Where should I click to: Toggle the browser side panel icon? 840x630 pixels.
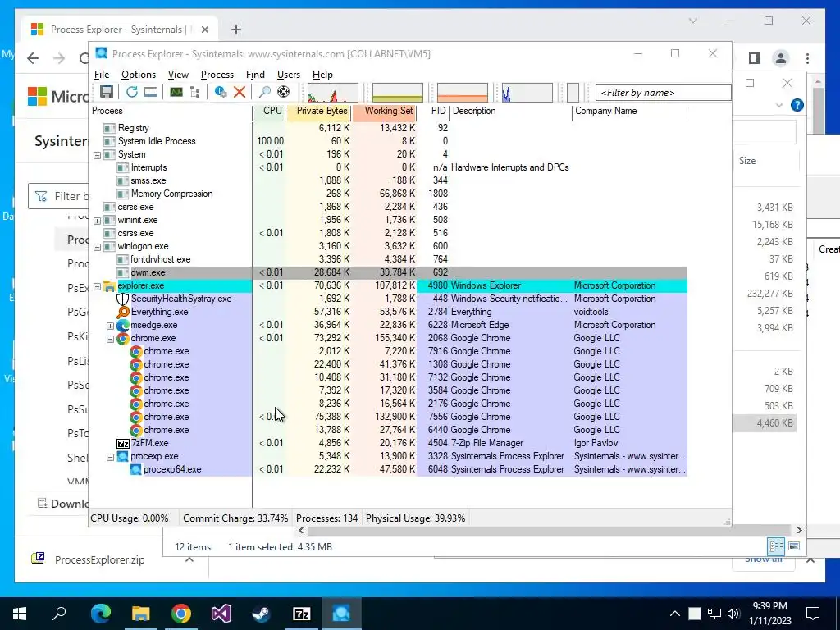[x=755, y=58]
